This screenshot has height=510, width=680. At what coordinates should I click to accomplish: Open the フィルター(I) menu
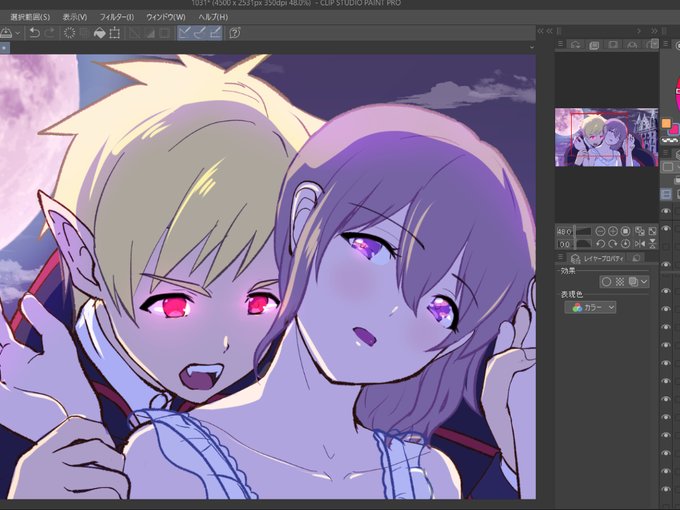click(x=117, y=17)
